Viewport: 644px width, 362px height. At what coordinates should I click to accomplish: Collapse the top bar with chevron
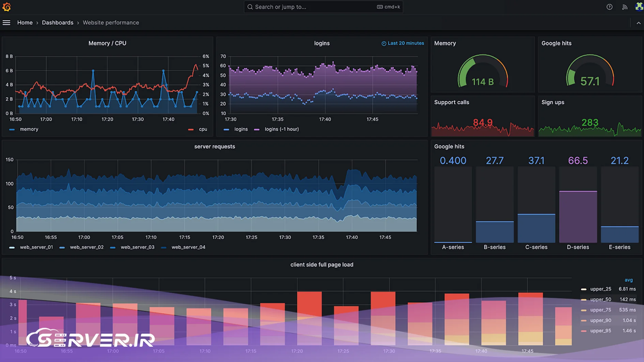coord(638,23)
